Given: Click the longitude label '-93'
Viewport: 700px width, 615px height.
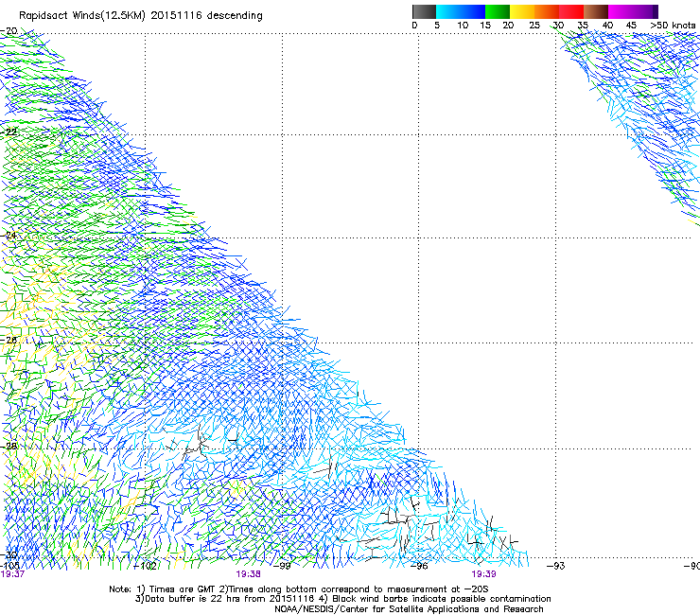Looking at the screenshot, I should (556, 566).
